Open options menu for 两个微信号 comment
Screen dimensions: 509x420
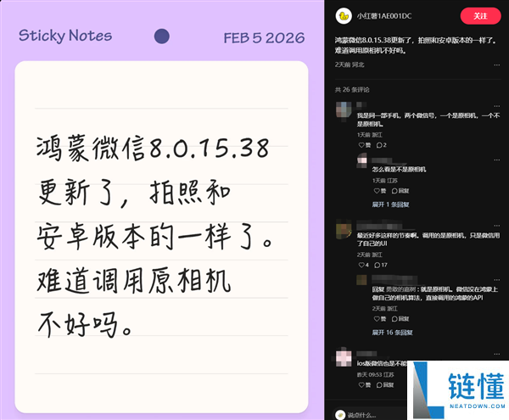tap(496, 106)
